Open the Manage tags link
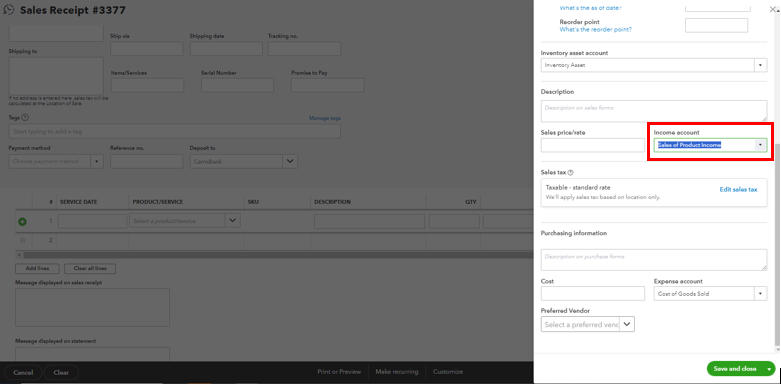 [325, 118]
